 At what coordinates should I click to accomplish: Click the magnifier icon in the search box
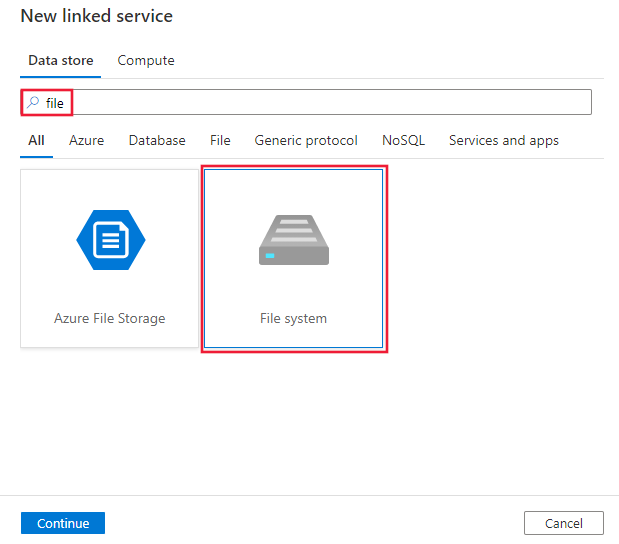(x=33, y=102)
